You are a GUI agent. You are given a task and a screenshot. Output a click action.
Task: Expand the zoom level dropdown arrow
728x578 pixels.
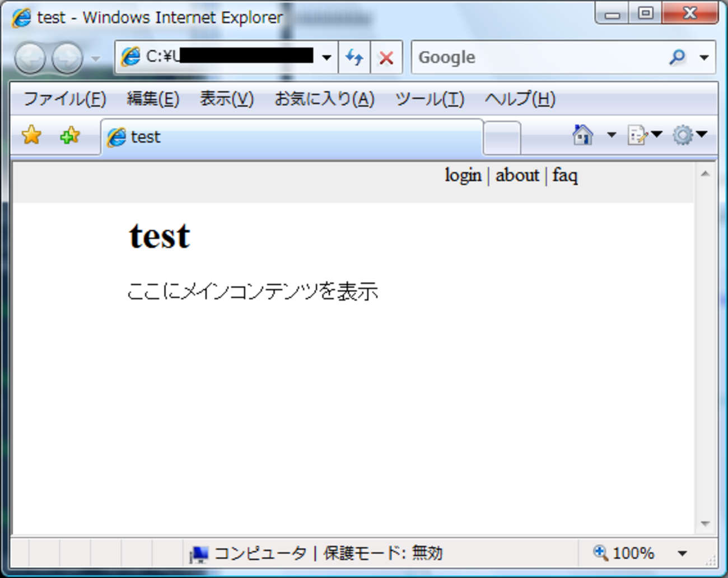[682, 553]
